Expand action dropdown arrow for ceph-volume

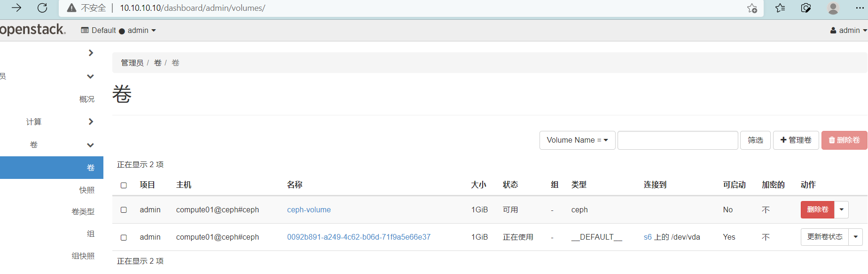pyautogui.click(x=841, y=210)
